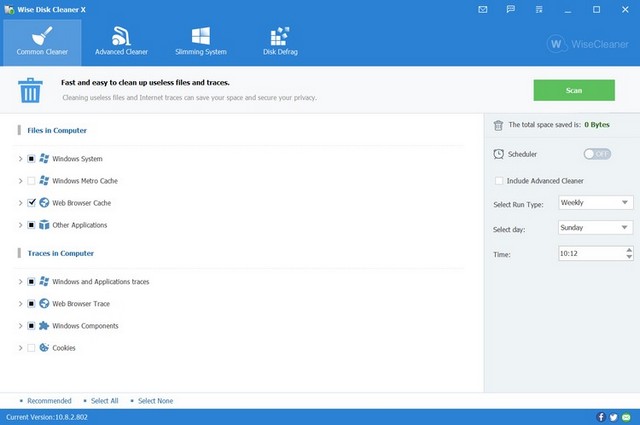Image resolution: width=640 pixels, height=425 pixels.
Task: Open the Select day dropdown
Action: pos(595,228)
